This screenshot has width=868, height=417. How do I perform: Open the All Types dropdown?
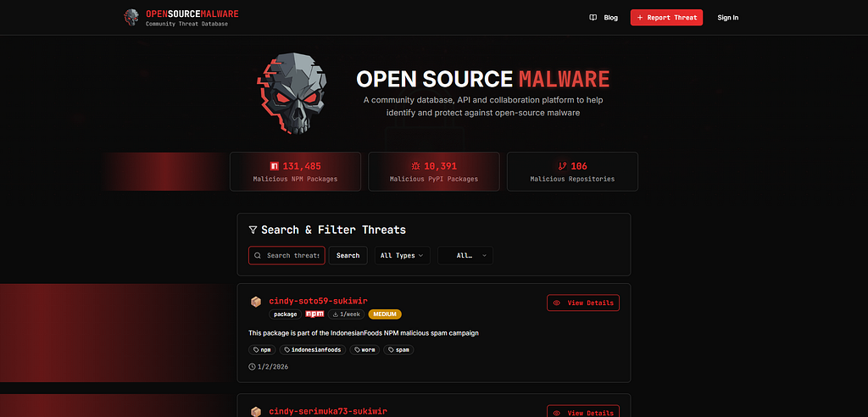[403, 255]
